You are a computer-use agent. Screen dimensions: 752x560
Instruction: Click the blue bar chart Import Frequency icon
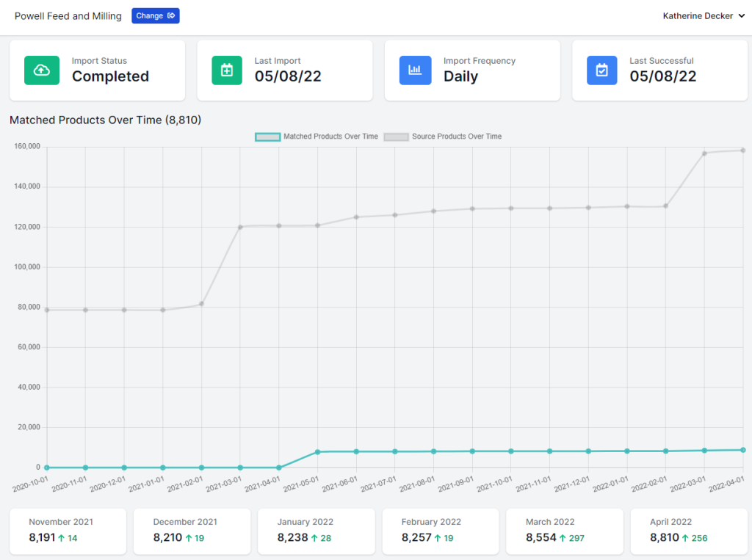pos(416,70)
